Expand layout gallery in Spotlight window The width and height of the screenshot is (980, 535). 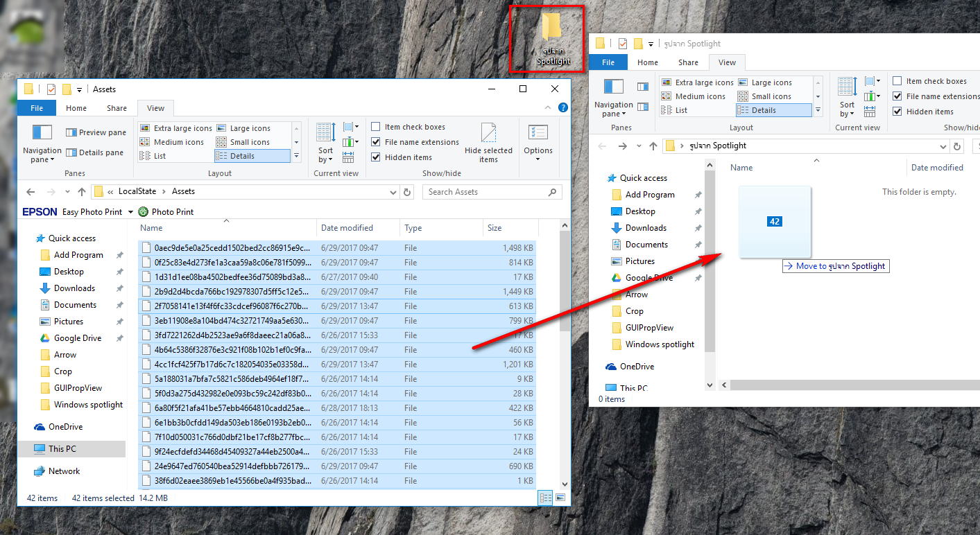[818, 110]
